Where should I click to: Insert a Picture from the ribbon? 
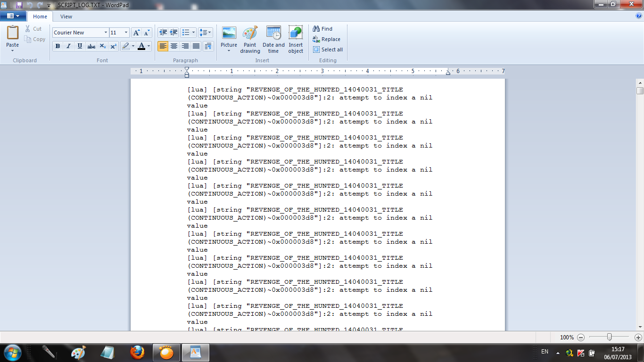(229, 34)
